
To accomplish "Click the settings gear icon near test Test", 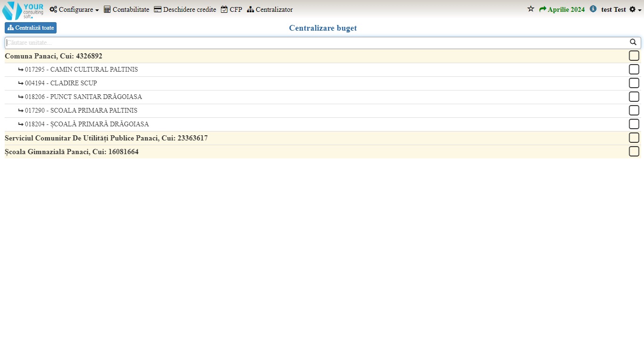I will coord(632,9).
